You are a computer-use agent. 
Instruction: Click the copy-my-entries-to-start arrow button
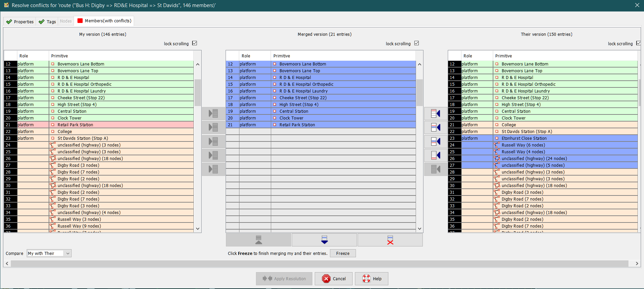pyautogui.click(x=213, y=113)
